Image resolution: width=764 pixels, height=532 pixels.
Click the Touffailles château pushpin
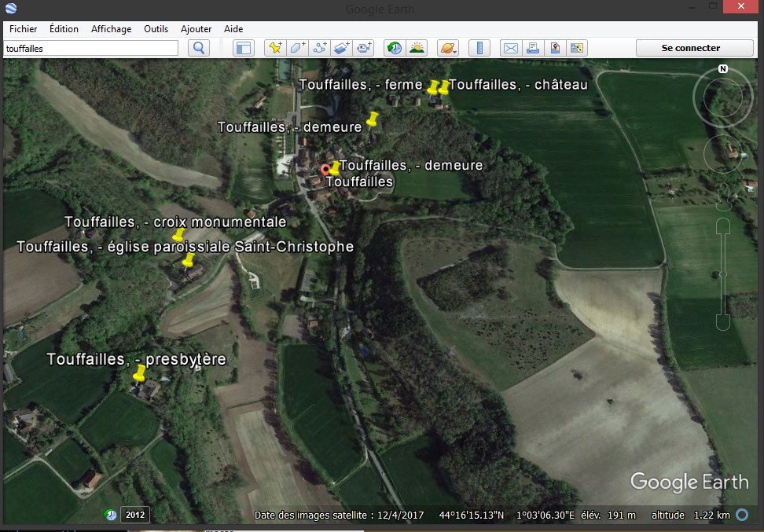pyautogui.click(x=444, y=88)
